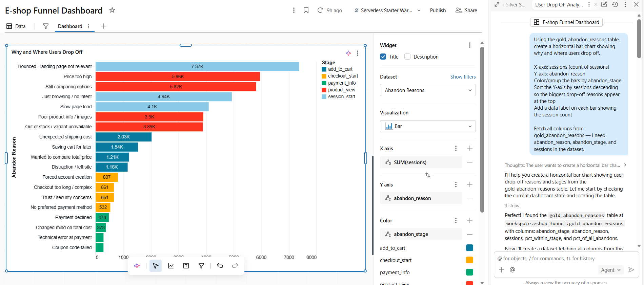
Task: Expand the 3 steps summary
Action: 512,205
